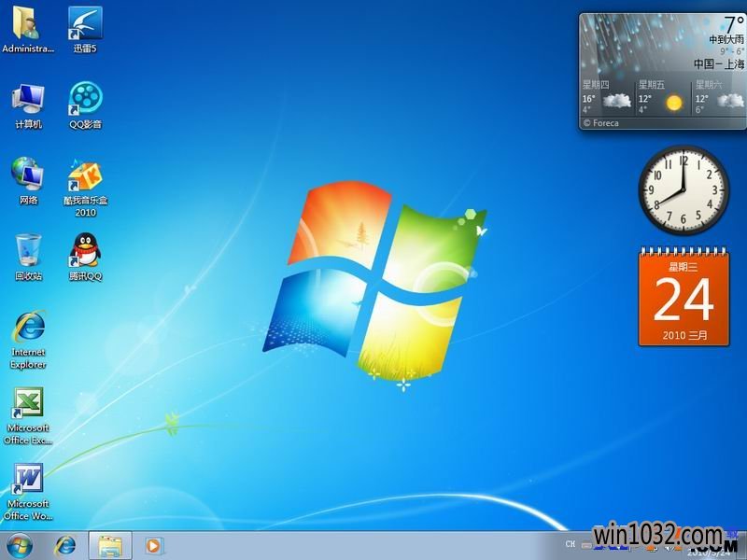Screen dimensions: 747x560
Task: Click the © Foreca link in the weather gadget
Action: pyautogui.click(x=601, y=122)
